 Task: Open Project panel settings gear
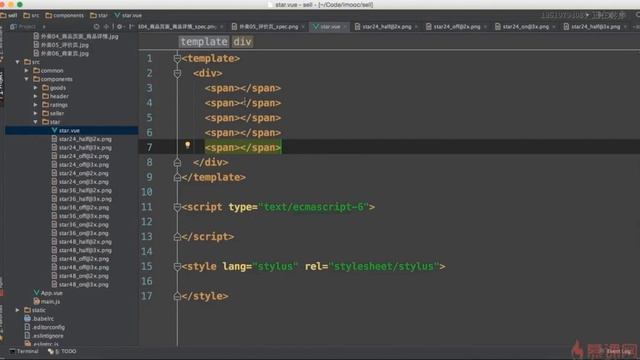tap(120, 27)
